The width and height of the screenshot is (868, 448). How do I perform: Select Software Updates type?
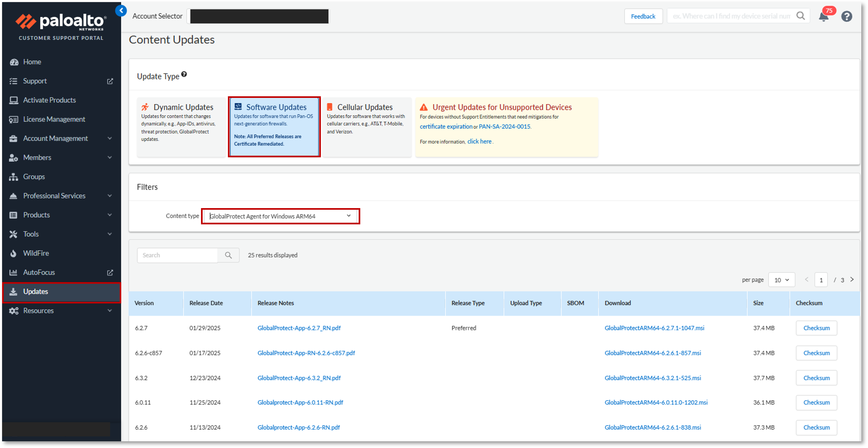pos(274,127)
